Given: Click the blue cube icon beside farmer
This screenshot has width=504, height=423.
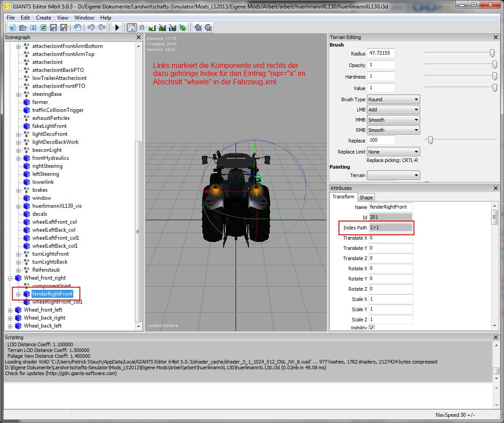Looking at the screenshot, I should click(x=27, y=102).
